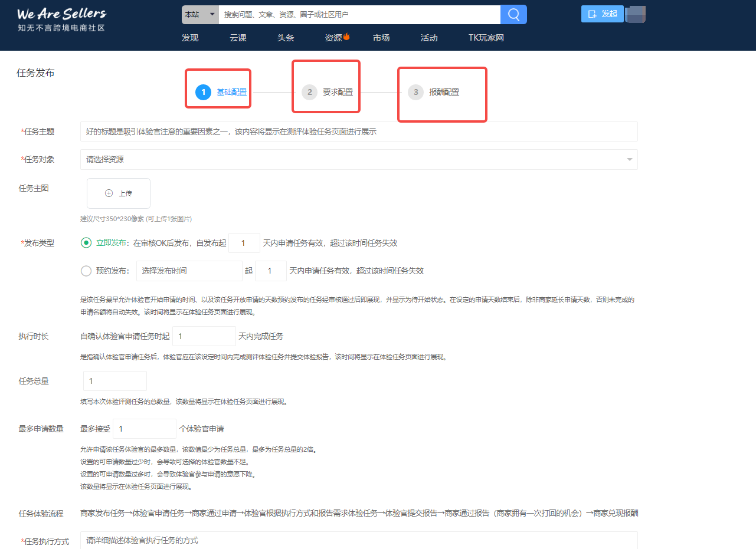
Task: Click the 任务主题 title input field
Action: [359, 132]
